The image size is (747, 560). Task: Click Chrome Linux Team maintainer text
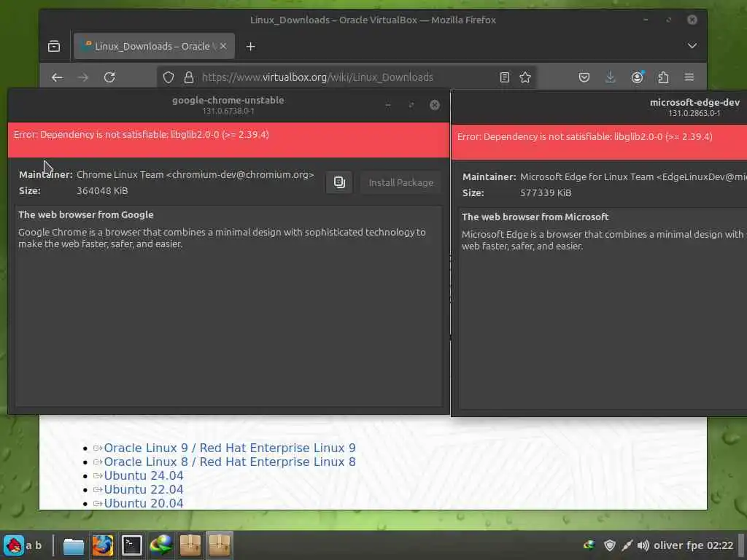(196, 175)
